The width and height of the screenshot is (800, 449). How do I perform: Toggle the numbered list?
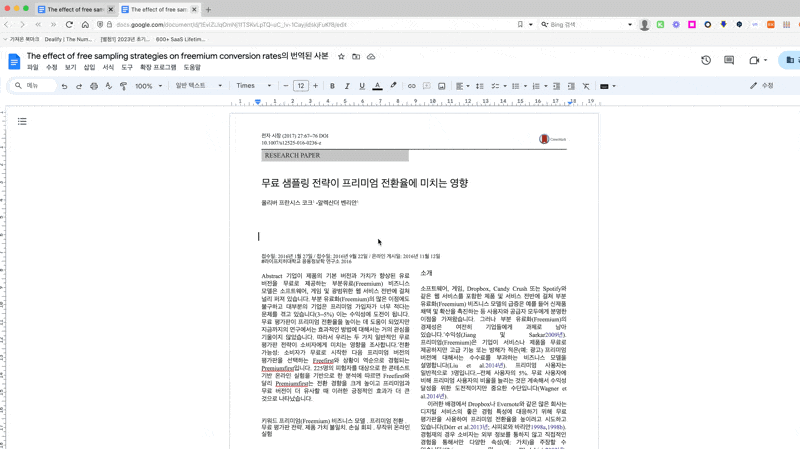tap(536, 86)
